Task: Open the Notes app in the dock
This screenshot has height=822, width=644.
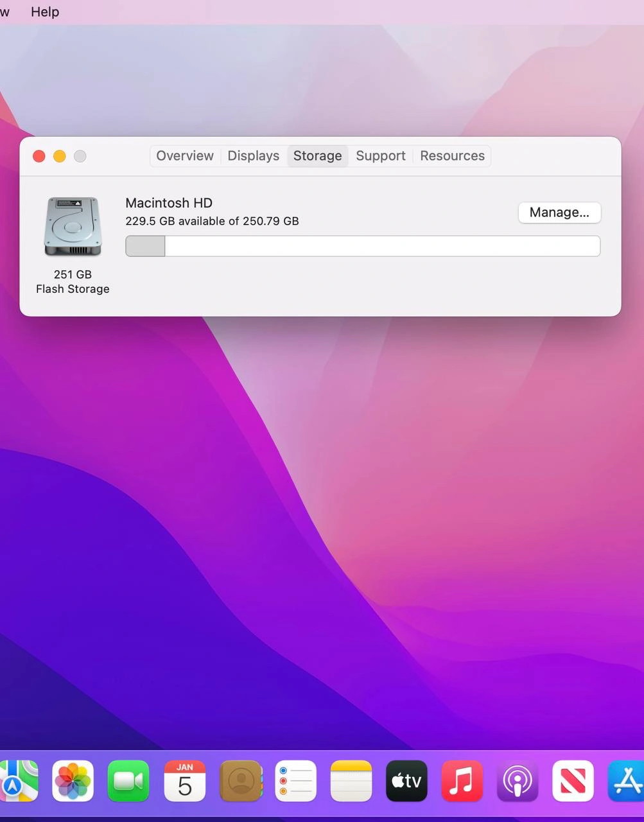Action: [x=351, y=781]
